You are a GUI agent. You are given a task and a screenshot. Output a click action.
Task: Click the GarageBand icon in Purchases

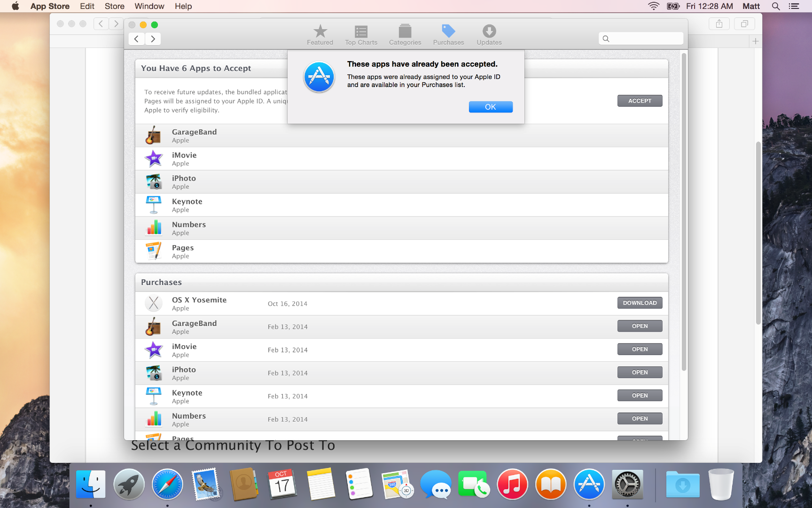(x=154, y=326)
